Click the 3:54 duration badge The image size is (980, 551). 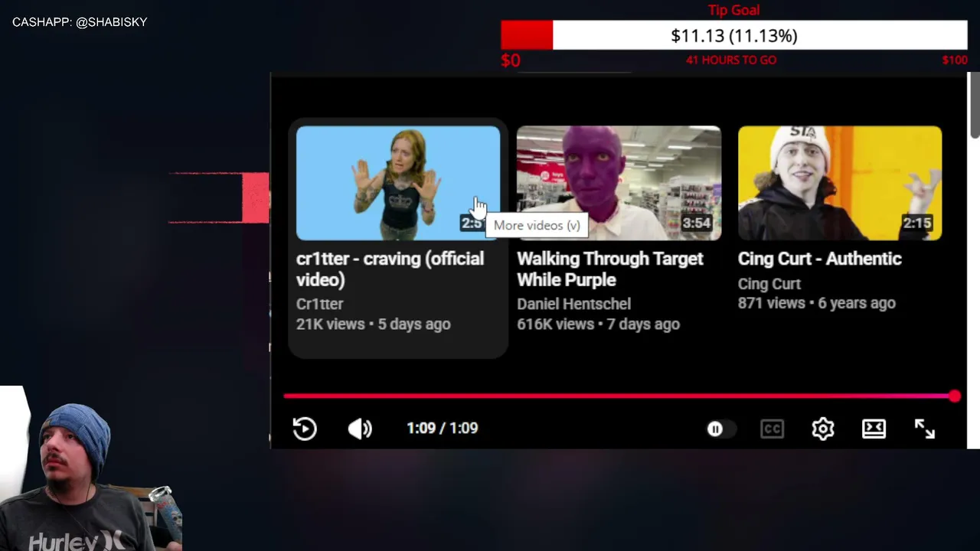pos(697,223)
